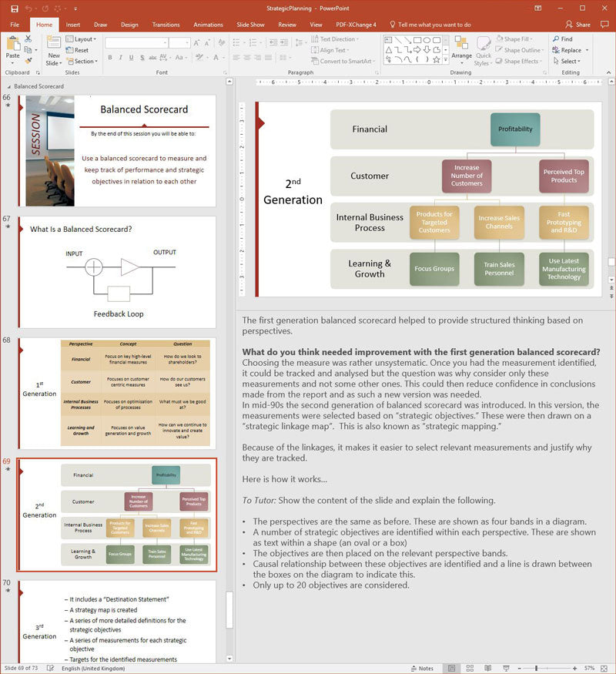Click the Share button
The height and width of the screenshot is (674, 616).
(x=577, y=25)
